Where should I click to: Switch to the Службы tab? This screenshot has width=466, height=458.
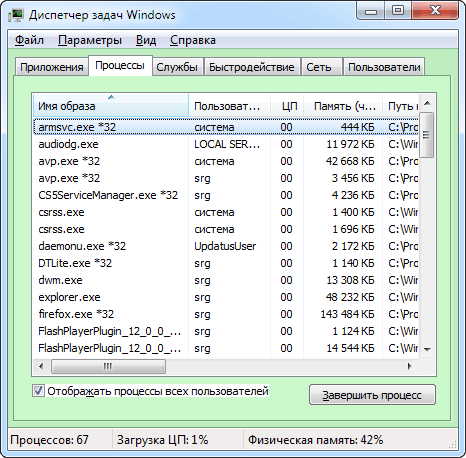(x=177, y=67)
